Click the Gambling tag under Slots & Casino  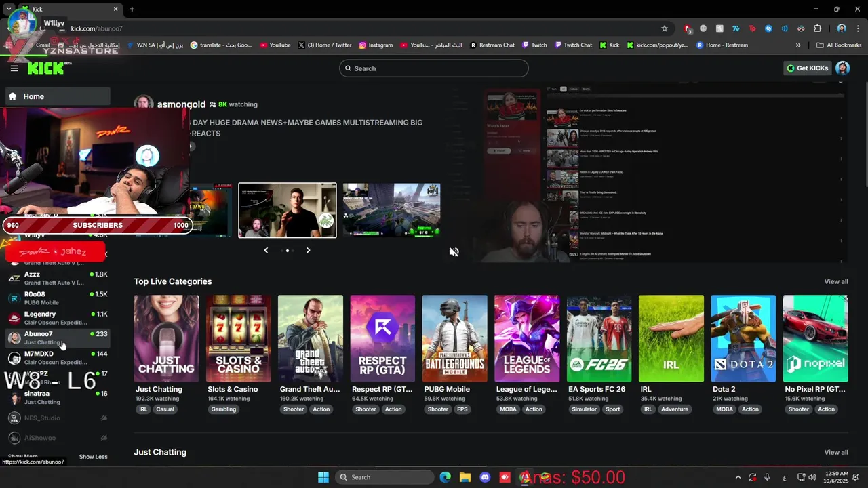coord(223,409)
